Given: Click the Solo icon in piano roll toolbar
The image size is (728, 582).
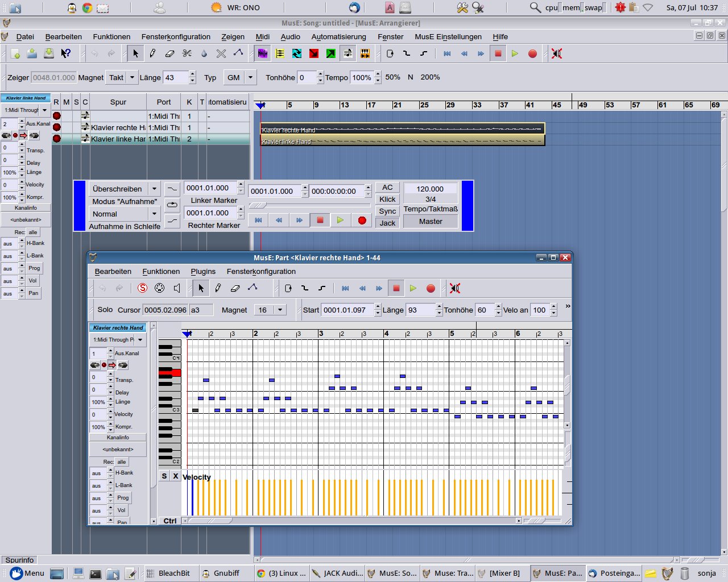Looking at the screenshot, I should (143, 288).
